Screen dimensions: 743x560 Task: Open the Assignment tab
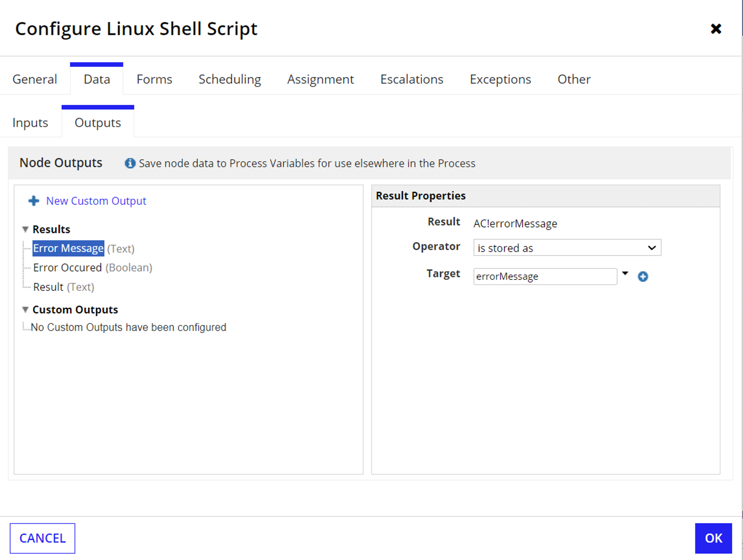pos(320,79)
